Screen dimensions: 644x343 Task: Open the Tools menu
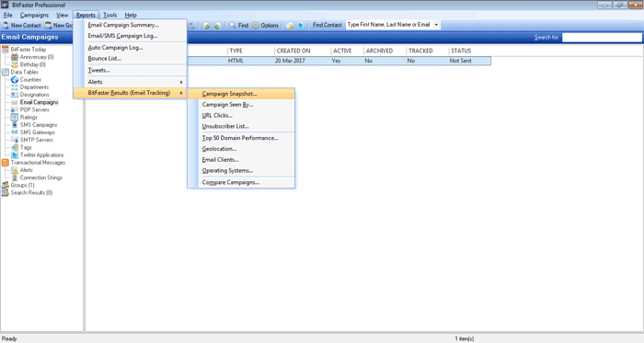[109, 16]
